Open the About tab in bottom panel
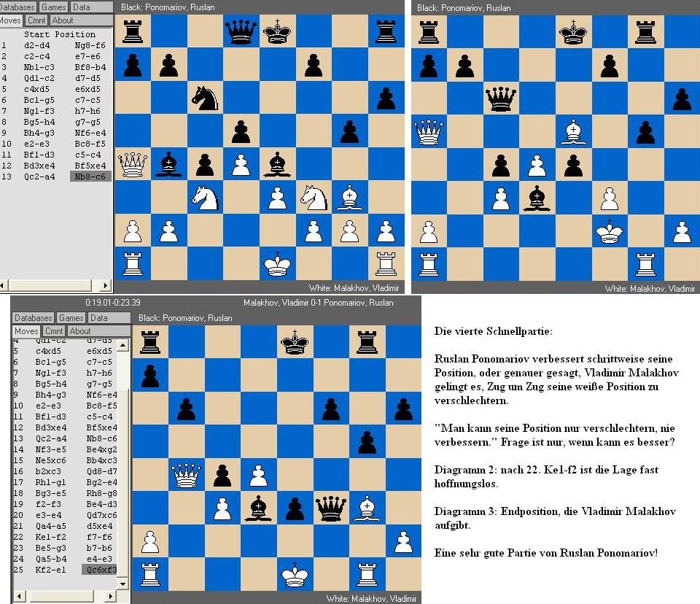Screen dimensions: 700x604 tap(80, 331)
